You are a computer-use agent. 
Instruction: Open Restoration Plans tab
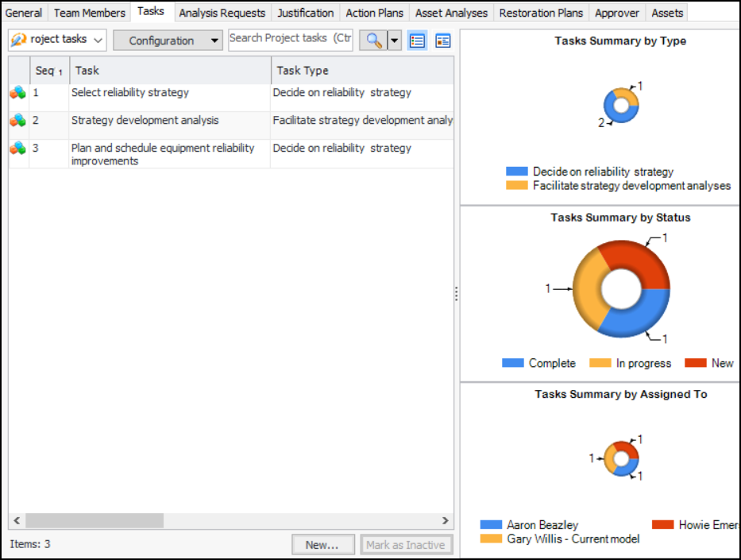click(541, 13)
